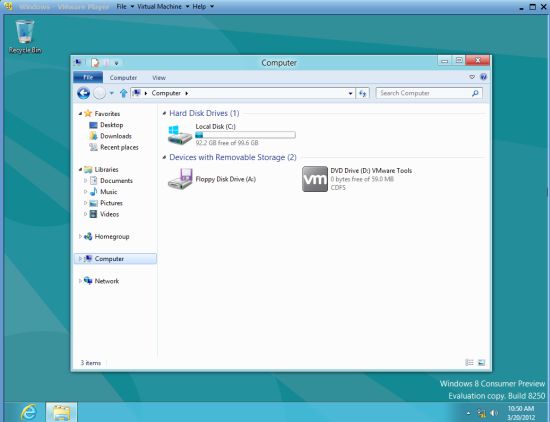Open the View ribbon tab

coord(159,78)
